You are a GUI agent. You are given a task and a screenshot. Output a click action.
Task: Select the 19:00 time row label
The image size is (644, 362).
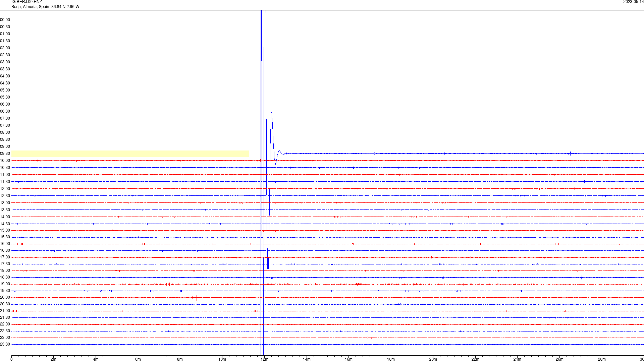[5, 284]
